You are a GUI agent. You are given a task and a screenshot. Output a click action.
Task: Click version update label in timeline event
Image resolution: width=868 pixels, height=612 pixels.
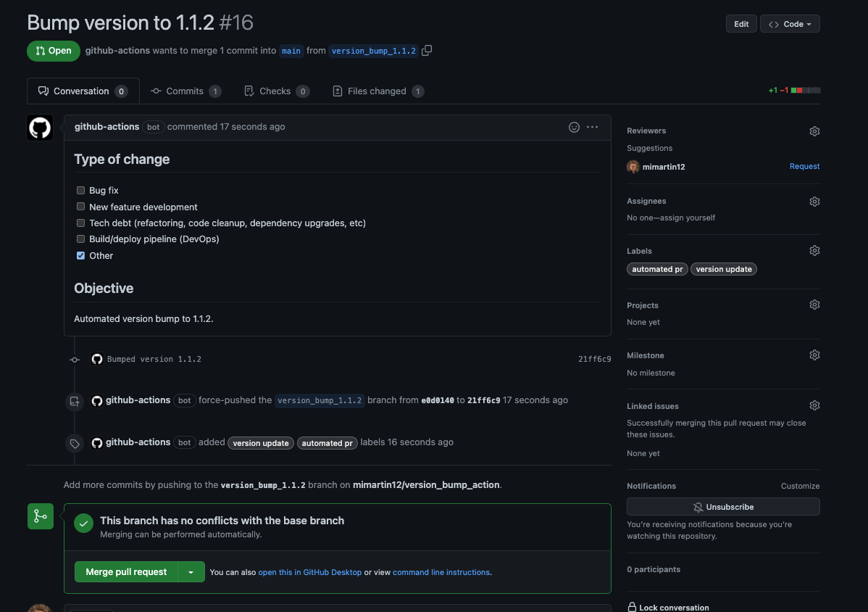point(261,443)
